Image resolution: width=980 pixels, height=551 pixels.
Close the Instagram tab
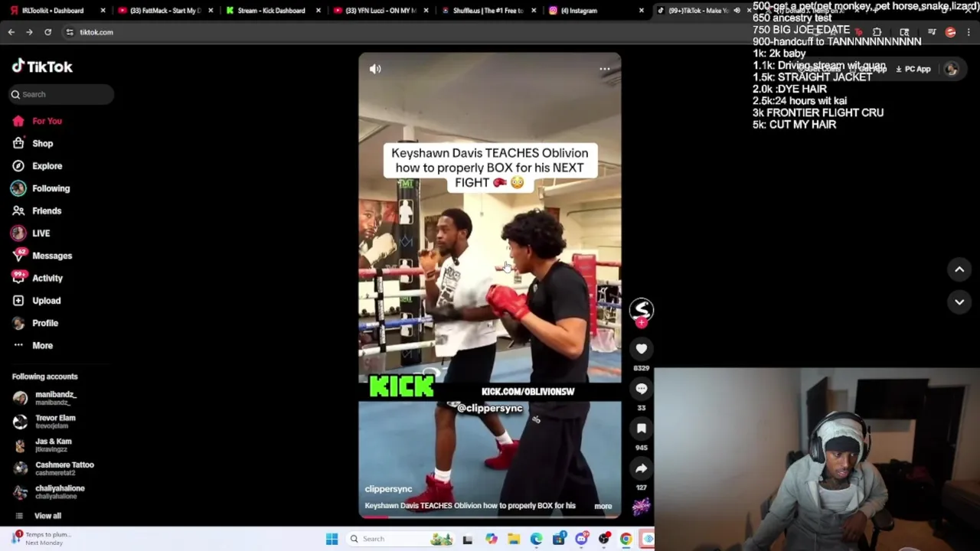click(642, 11)
